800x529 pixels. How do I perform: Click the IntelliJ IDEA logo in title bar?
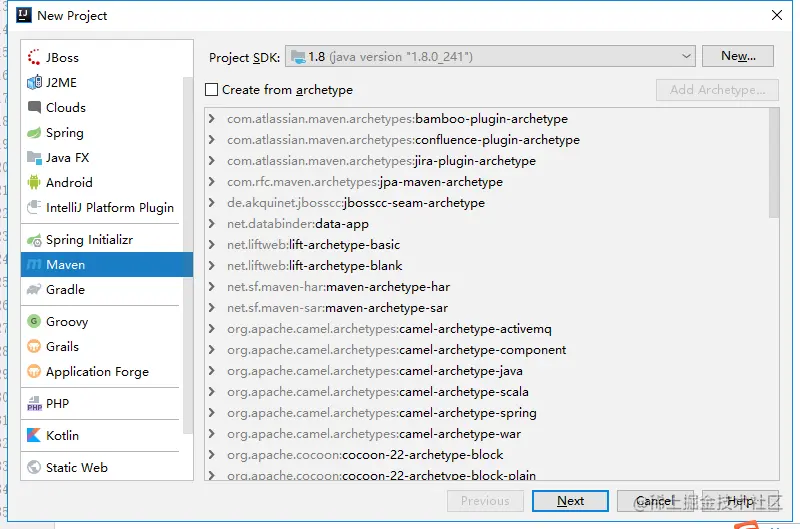[x=23, y=15]
